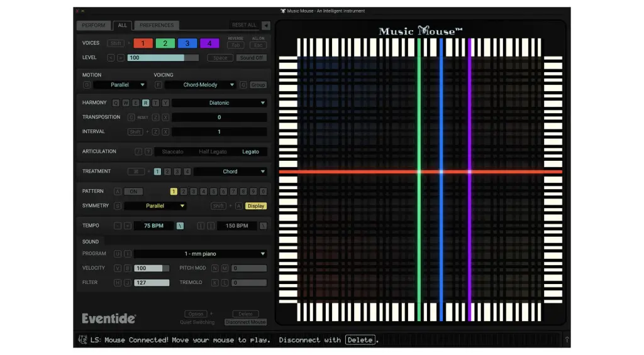Viewport: 644px width, 355px height.
Task: Click the F key under Voicing
Action: 158,85
